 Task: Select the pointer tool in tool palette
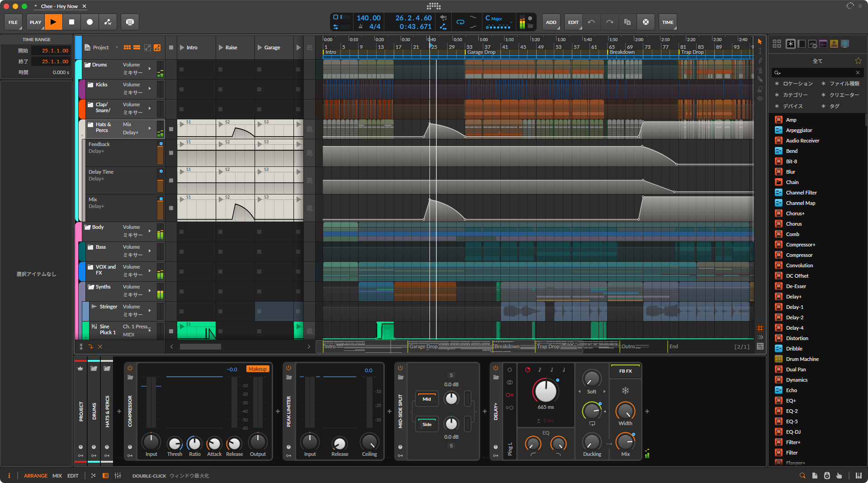[x=760, y=42]
